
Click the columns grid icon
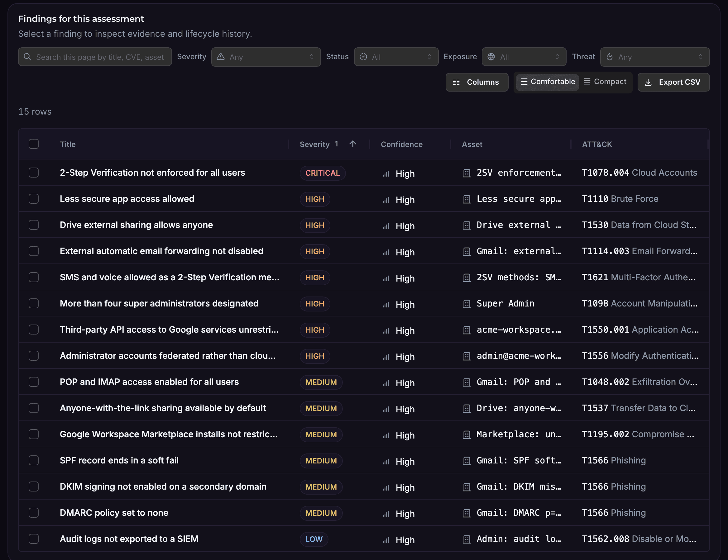(x=456, y=82)
